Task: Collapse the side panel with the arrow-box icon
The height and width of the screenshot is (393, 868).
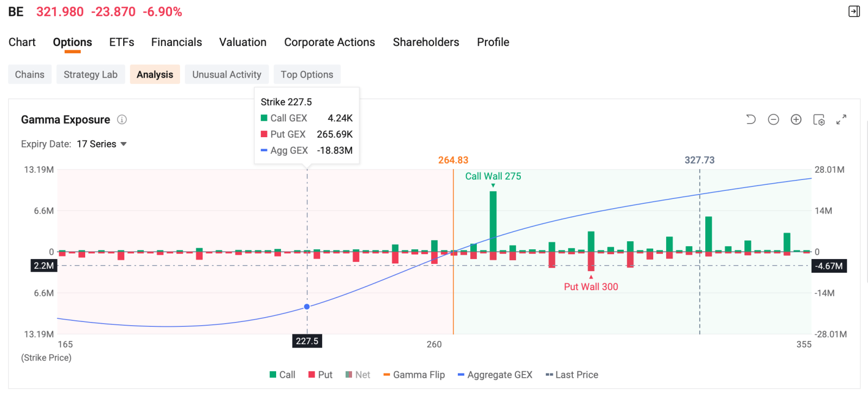Action: 854,11
